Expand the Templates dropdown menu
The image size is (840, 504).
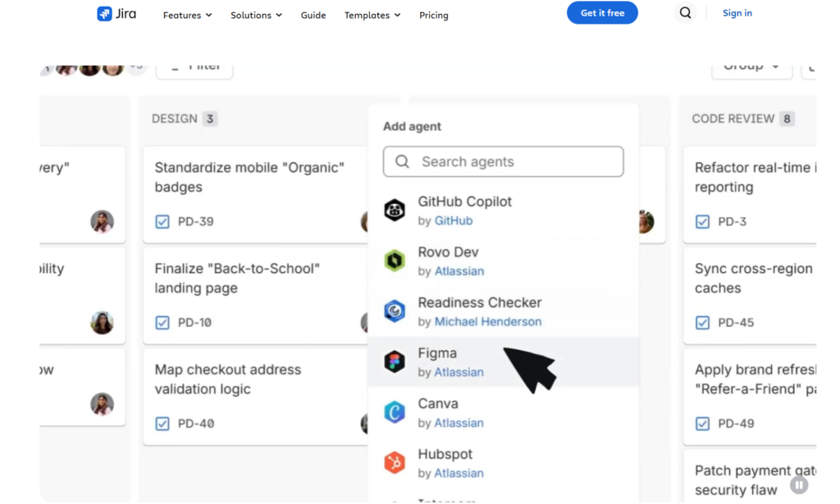pyautogui.click(x=372, y=15)
